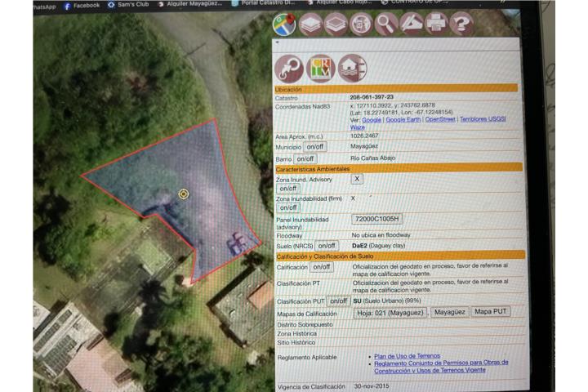Click the Mapa PUT button

[x=490, y=311]
